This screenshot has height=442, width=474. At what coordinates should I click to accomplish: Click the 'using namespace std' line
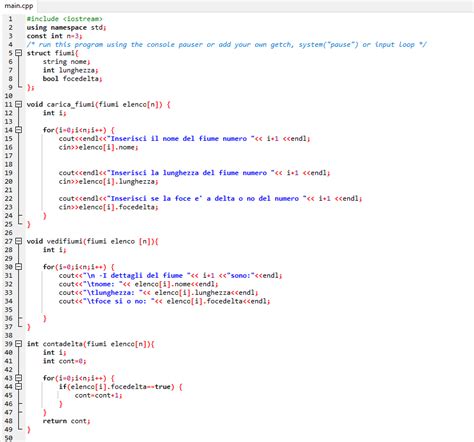tap(66, 28)
